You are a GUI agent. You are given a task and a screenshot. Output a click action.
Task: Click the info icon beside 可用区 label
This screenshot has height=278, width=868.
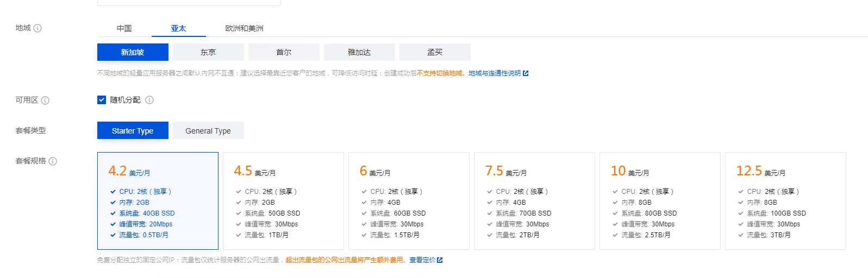pos(45,100)
